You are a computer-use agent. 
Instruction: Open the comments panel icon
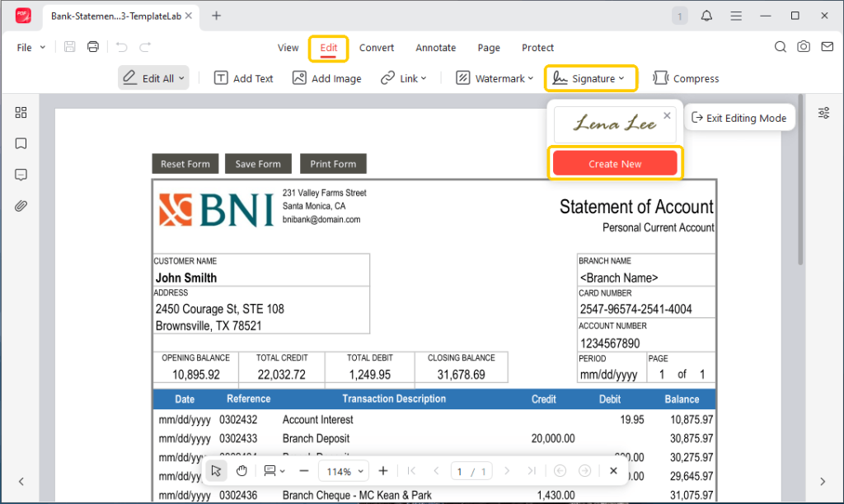pos(21,175)
